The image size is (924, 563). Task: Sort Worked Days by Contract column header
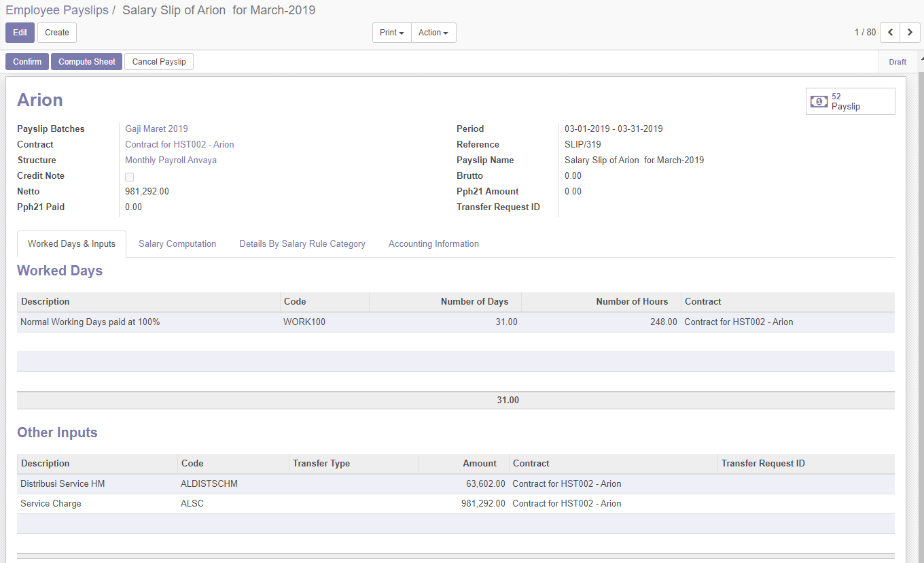[787, 302]
